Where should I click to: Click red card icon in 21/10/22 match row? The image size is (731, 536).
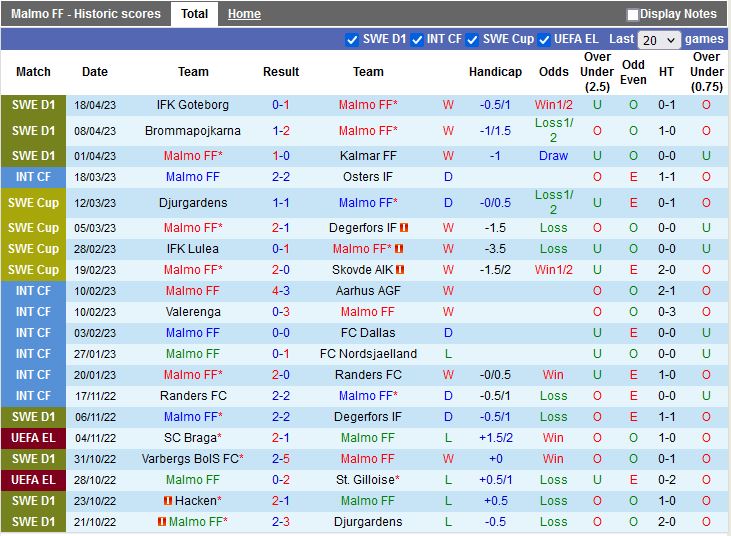[161, 521]
